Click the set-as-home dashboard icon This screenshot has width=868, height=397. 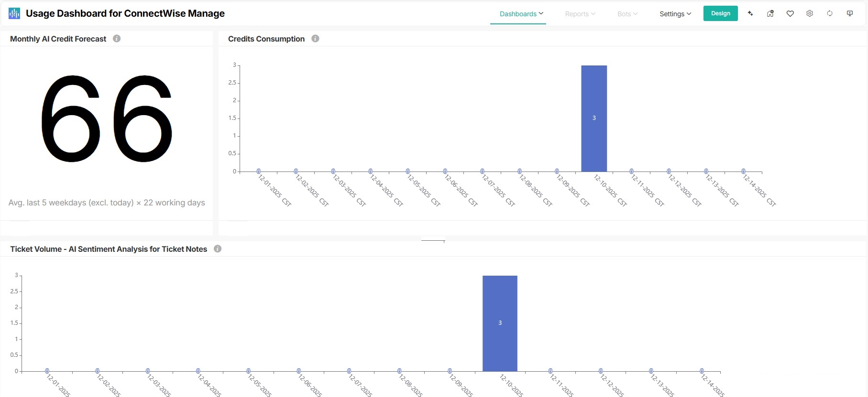pyautogui.click(x=770, y=13)
